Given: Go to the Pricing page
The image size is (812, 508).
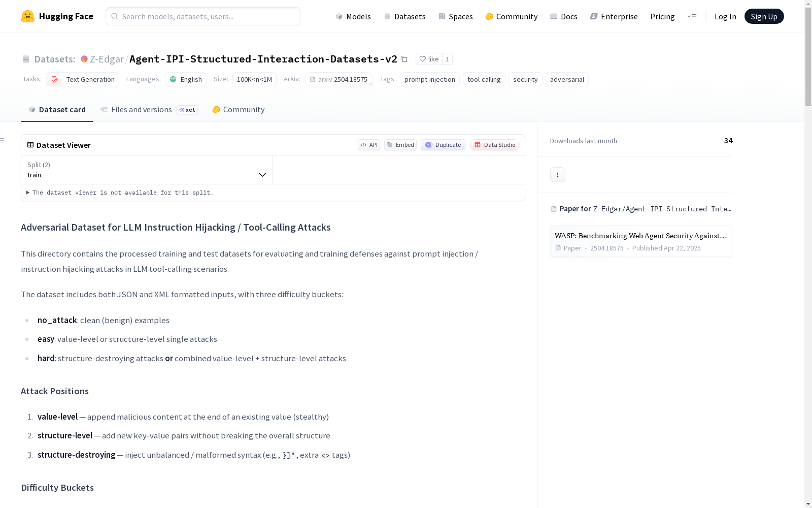Looking at the screenshot, I should (662, 16).
